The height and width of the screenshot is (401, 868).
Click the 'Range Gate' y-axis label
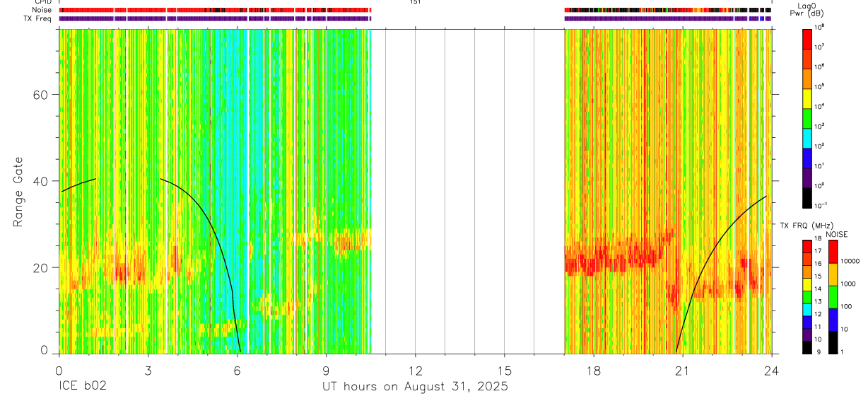point(17,192)
